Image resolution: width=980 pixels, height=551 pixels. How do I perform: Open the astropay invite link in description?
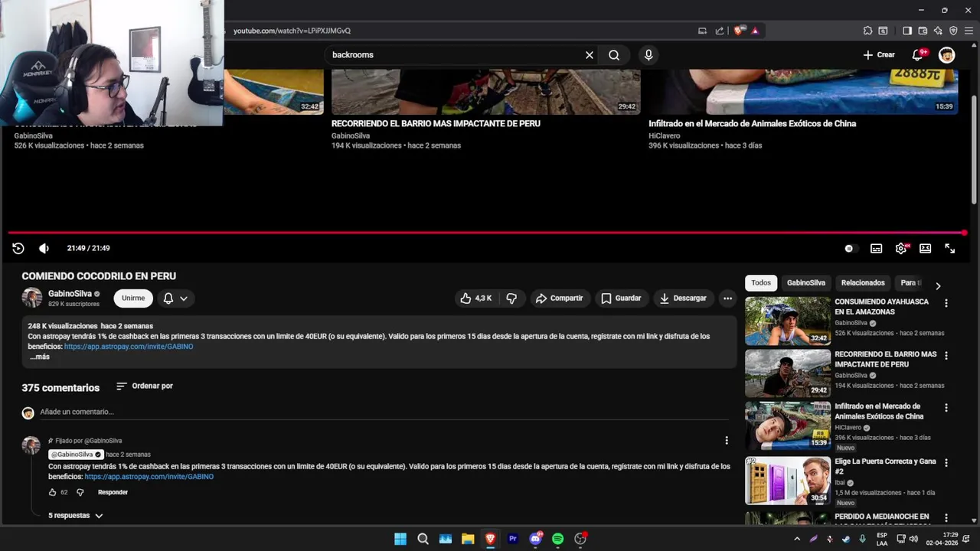click(129, 347)
